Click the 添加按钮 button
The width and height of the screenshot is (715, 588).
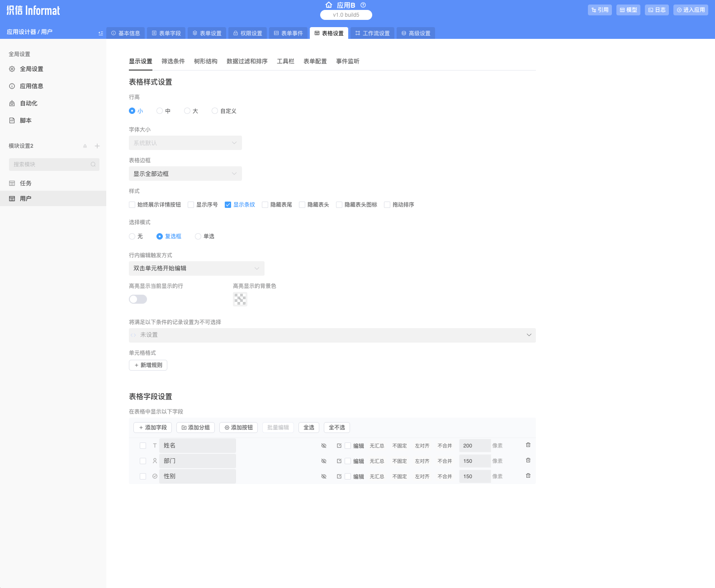[238, 428]
